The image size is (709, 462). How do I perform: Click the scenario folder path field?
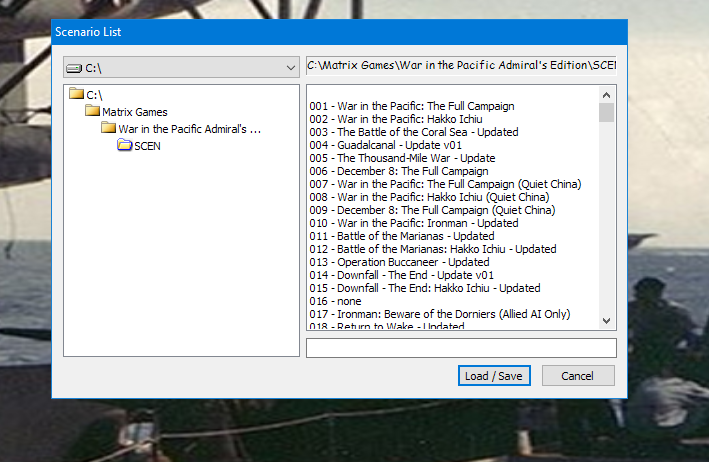click(461, 65)
